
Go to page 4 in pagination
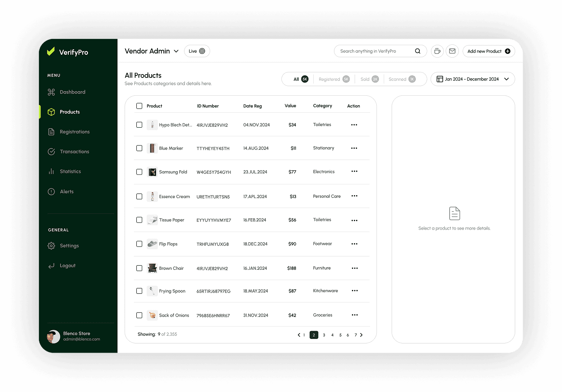[x=332, y=335]
